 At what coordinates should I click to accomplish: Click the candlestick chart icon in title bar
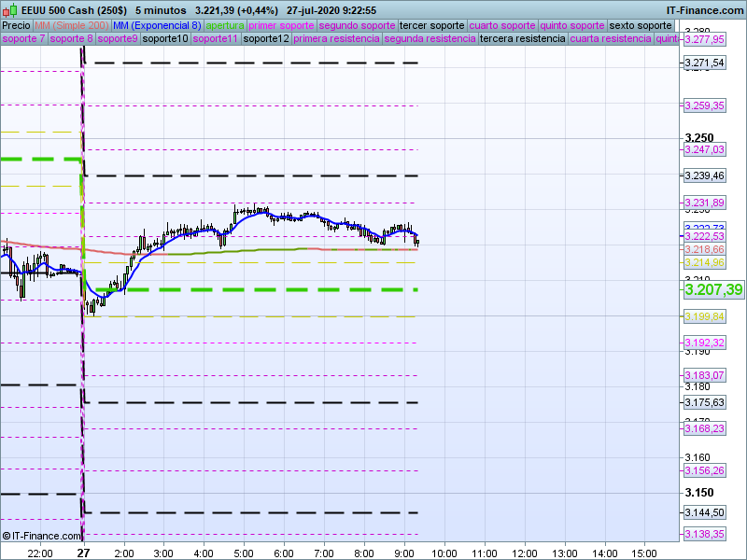point(9,10)
